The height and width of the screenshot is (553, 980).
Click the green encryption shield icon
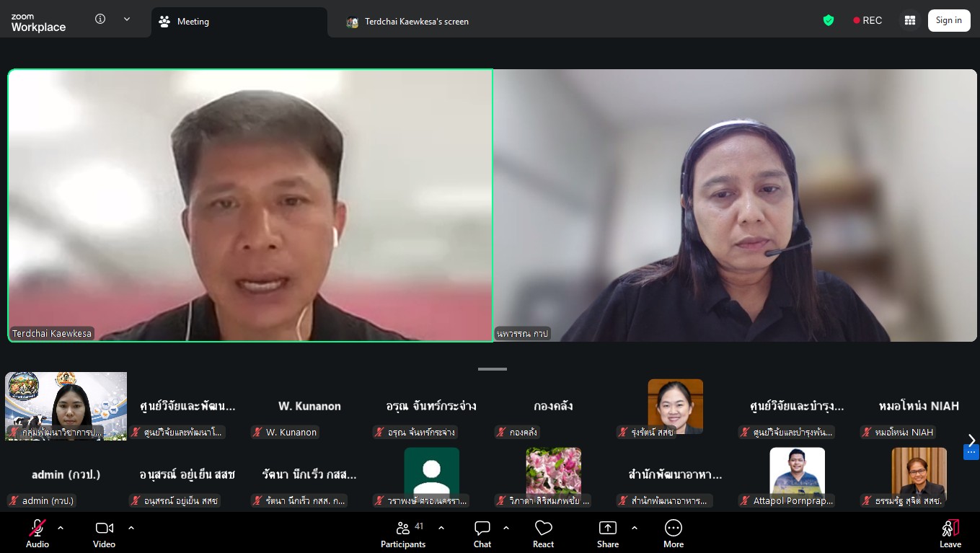click(829, 20)
